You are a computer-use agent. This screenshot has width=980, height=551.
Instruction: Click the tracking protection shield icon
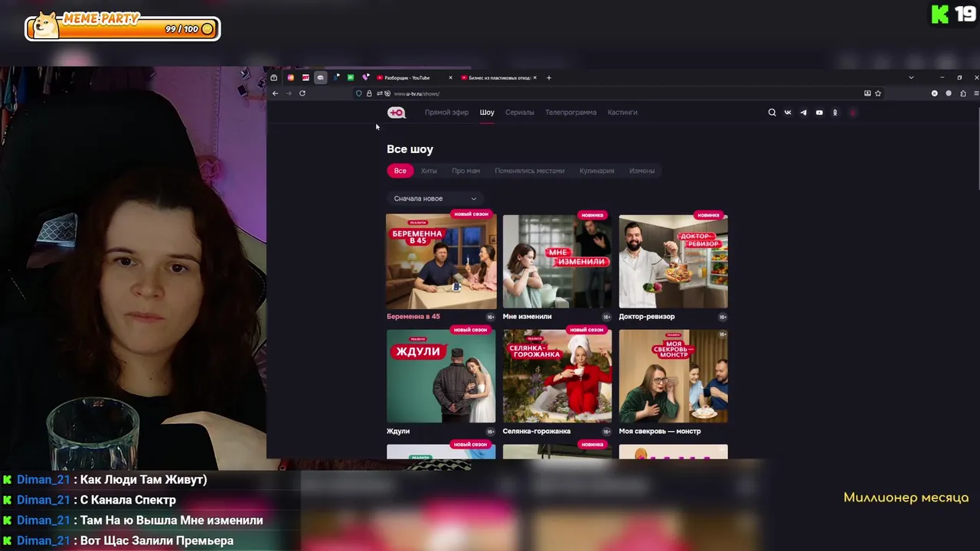358,93
